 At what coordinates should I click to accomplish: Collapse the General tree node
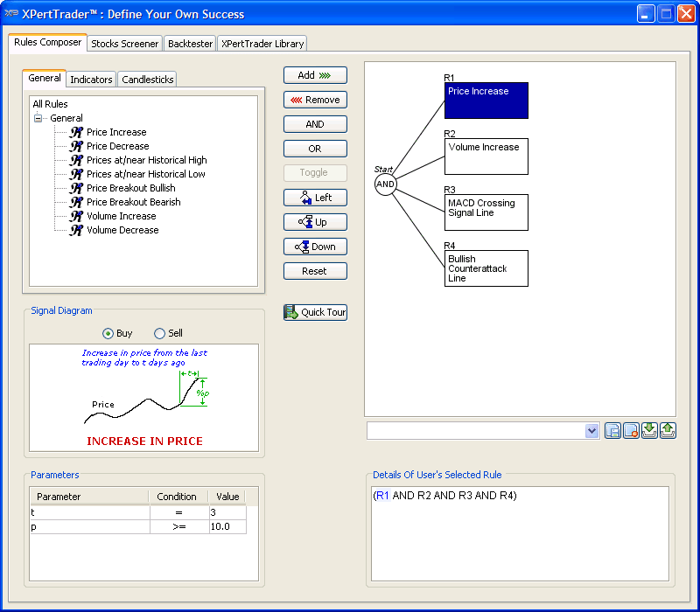(x=38, y=118)
